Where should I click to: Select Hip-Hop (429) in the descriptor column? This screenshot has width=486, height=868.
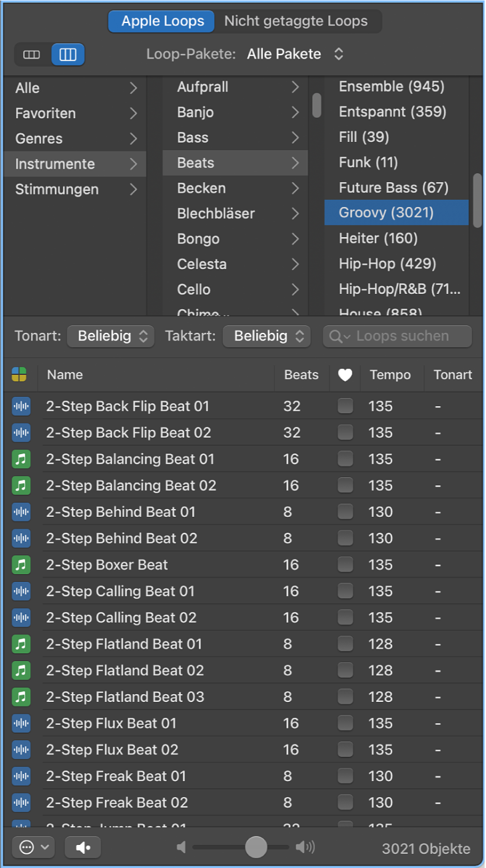(x=387, y=264)
